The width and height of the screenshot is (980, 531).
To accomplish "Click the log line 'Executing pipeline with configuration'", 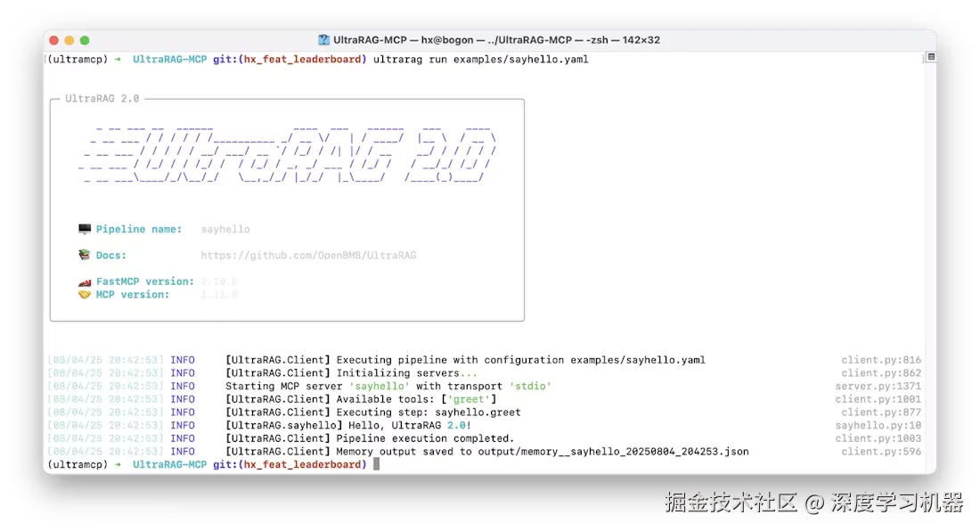I will click(x=465, y=360).
